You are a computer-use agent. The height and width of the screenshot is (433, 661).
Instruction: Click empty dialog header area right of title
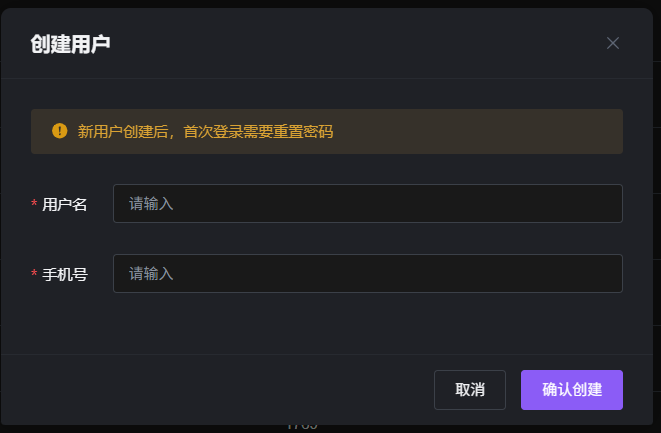358,43
